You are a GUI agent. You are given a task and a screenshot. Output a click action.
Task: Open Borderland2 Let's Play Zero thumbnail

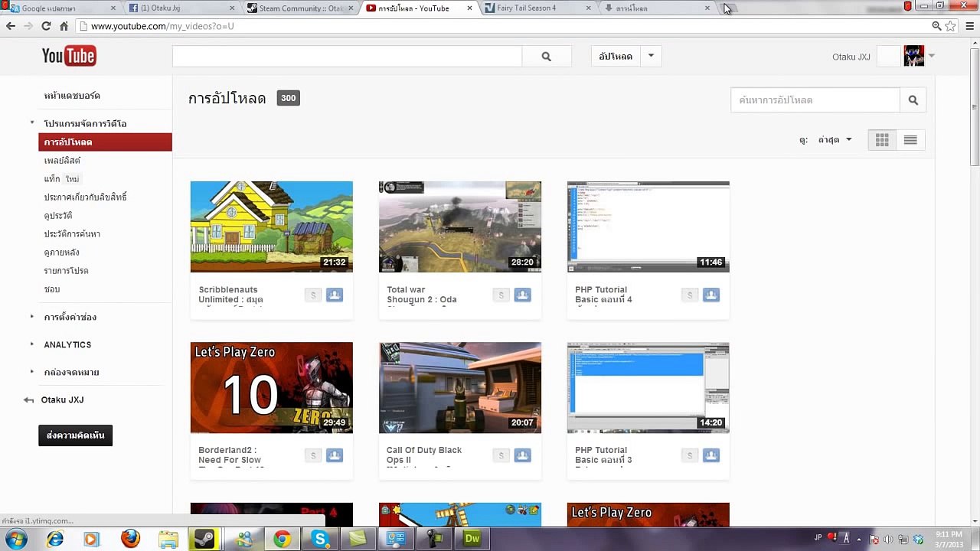(272, 387)
